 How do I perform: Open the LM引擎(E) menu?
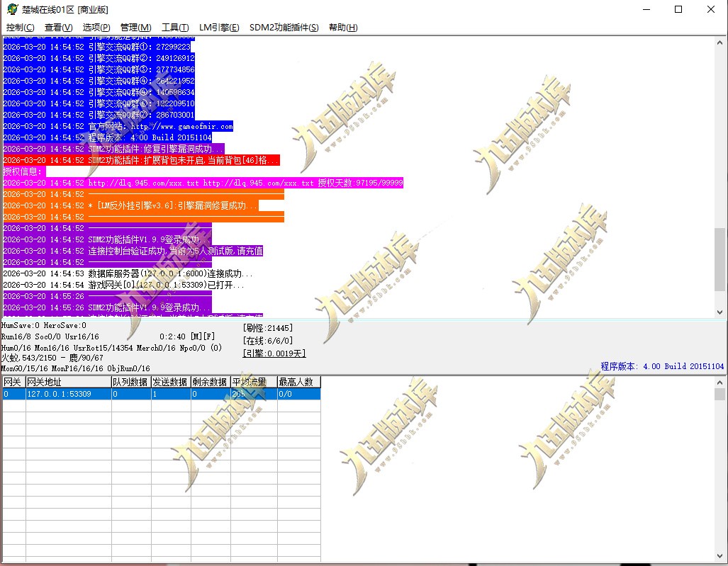coord(219,28)
